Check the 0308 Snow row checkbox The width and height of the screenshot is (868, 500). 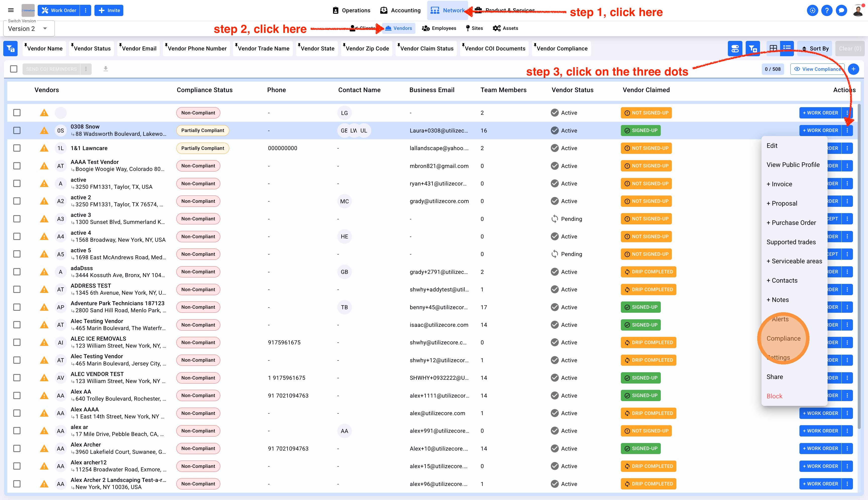17,131
